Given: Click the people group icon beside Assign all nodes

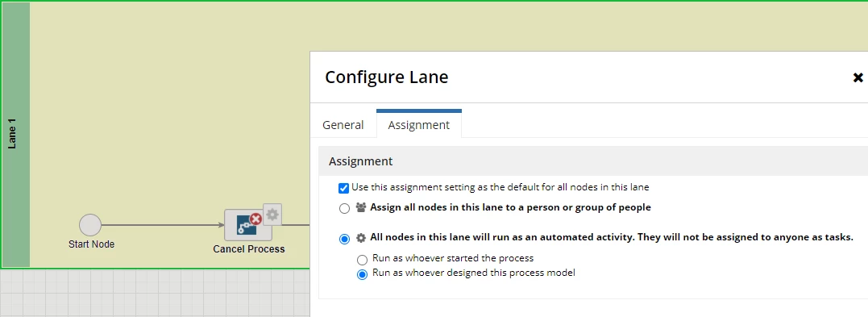Looking at the screenshot, I should tap(361, 207).
